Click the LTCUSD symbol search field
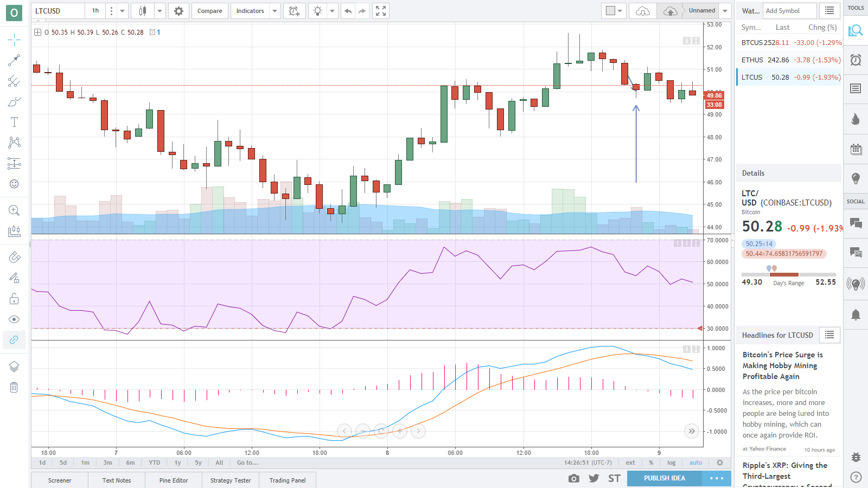This screenshot has width=868, height=488. pos(58,11)
